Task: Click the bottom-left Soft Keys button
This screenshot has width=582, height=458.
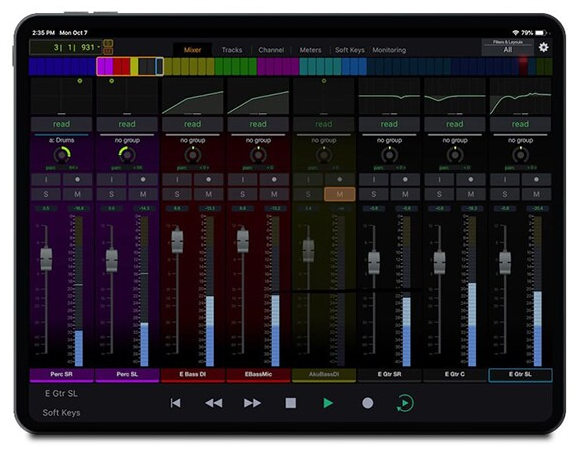Action: pyautogui.click(x=61, y=413)
